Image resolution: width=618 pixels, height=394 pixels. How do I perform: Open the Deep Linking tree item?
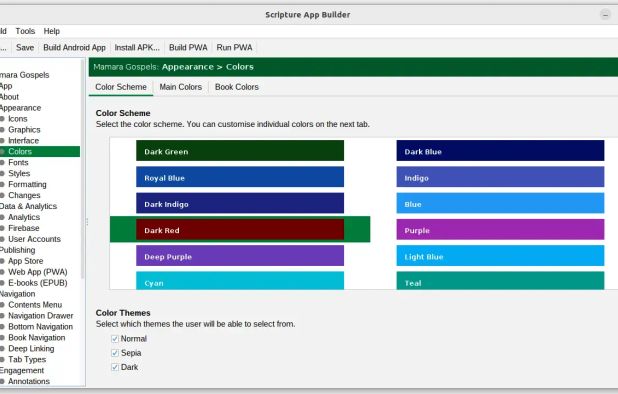pos(31,349)
